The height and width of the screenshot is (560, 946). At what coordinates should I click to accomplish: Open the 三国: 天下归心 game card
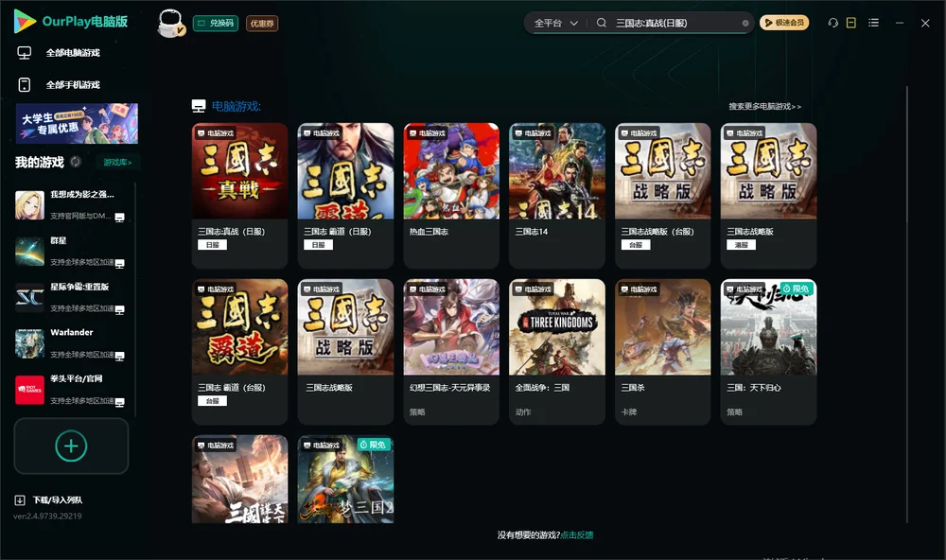tap(768, 352)
